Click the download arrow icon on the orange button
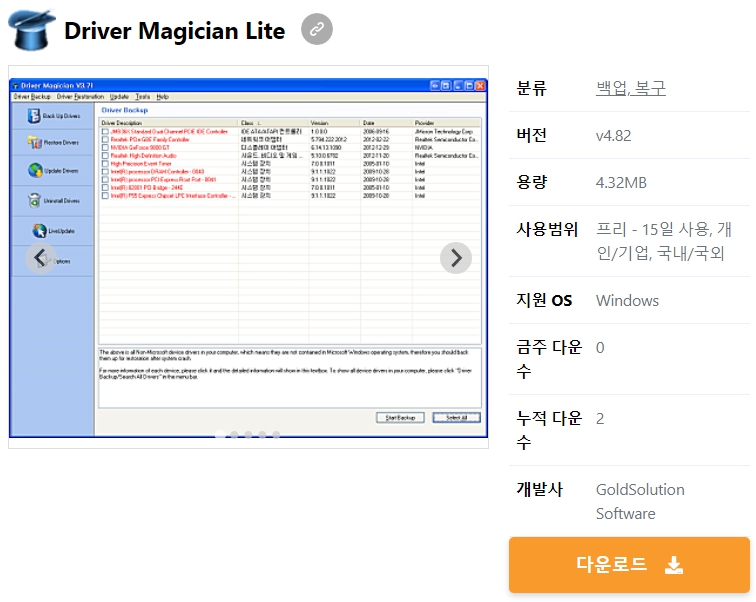Image resolution: width=756 pixels, height=602 pixels. pos(673,565)
